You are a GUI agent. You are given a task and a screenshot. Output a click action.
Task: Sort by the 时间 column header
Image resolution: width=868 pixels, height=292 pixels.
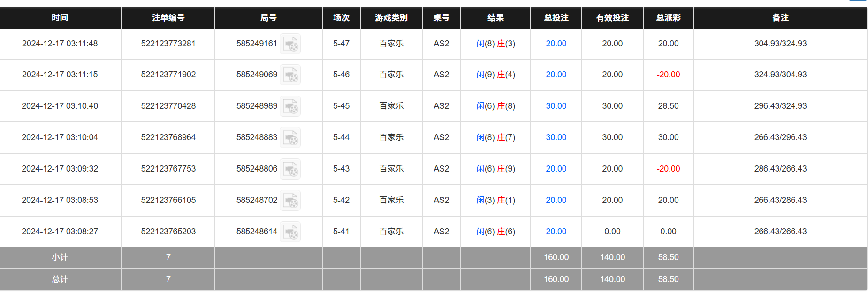[x=60, y=18]
